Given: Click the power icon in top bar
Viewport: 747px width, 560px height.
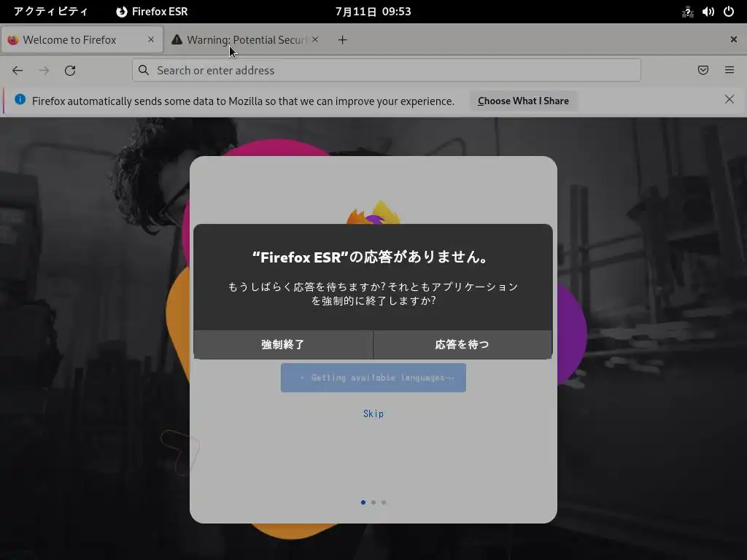Looking at the screenshot, I should click(729, 12).
